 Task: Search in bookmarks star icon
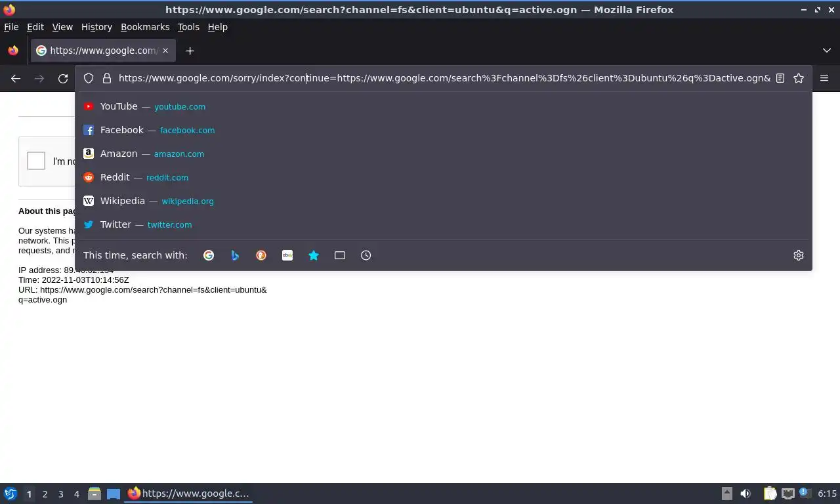tap(314, 255)
